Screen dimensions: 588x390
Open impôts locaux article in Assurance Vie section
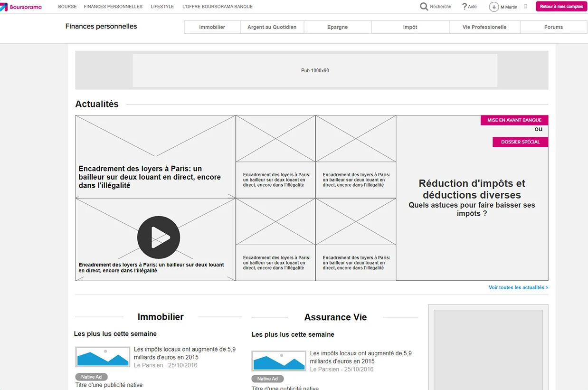pos(361,357)
